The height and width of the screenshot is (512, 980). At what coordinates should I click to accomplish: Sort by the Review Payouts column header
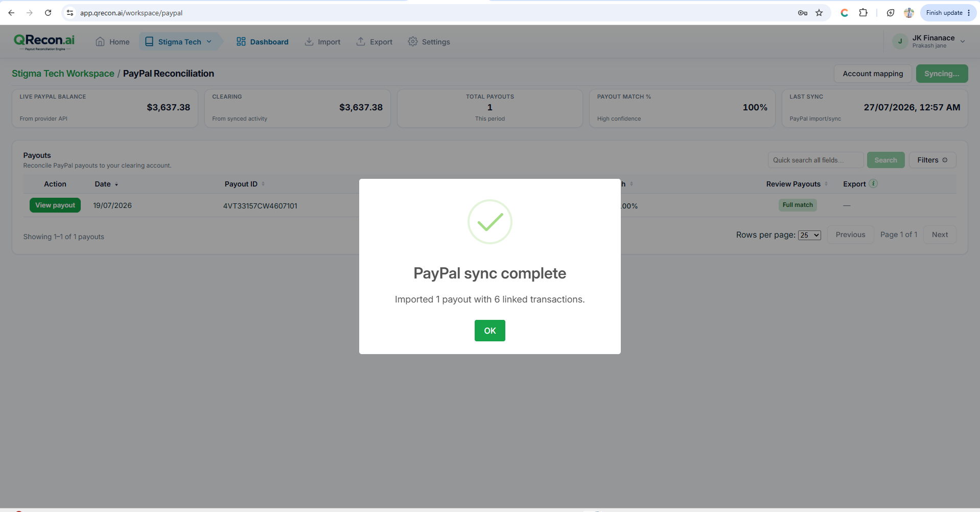click(797, 184)
